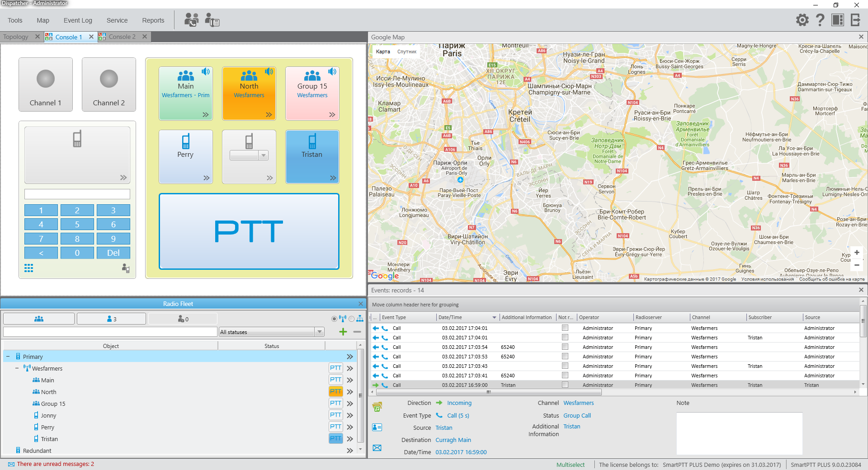868x470 pixels.
Task: Click the dial number input field above keypad
Action: (x=77, y=194)
